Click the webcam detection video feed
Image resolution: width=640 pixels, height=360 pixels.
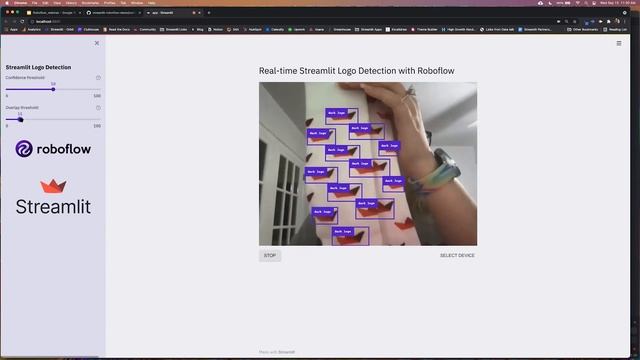(x=368, y=164)
